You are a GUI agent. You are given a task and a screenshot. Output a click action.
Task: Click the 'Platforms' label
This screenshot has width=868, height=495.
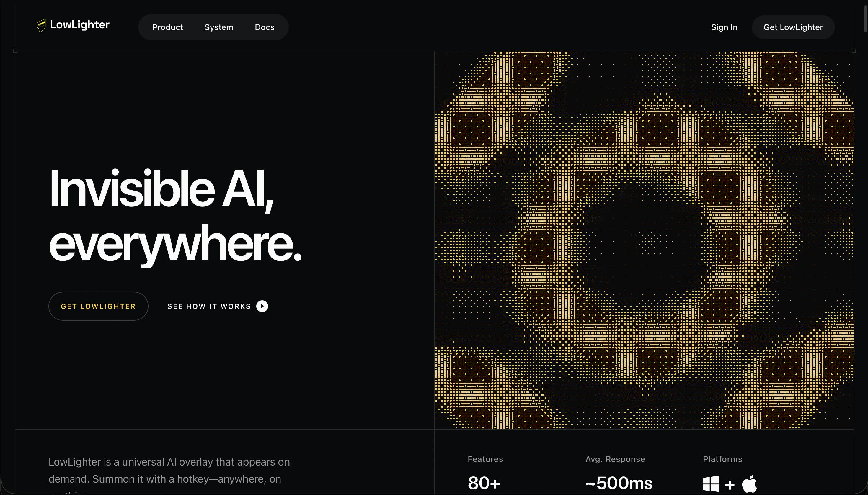[722, 459]
